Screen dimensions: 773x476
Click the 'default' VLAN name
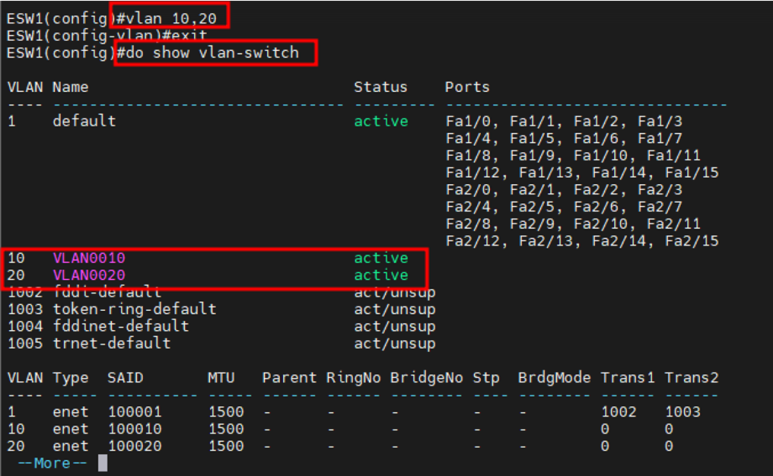(x=84, y=121)
